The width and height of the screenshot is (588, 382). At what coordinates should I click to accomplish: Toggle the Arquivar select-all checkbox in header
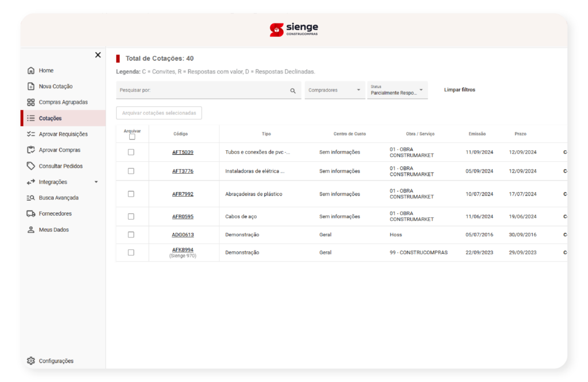point(132,137)
